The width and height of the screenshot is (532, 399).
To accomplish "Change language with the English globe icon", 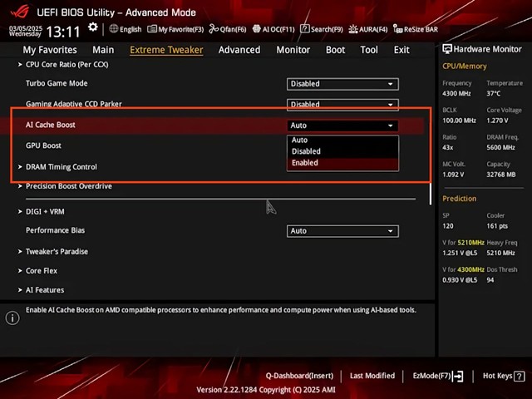I will pyautogui.click(x=125, y=29).
